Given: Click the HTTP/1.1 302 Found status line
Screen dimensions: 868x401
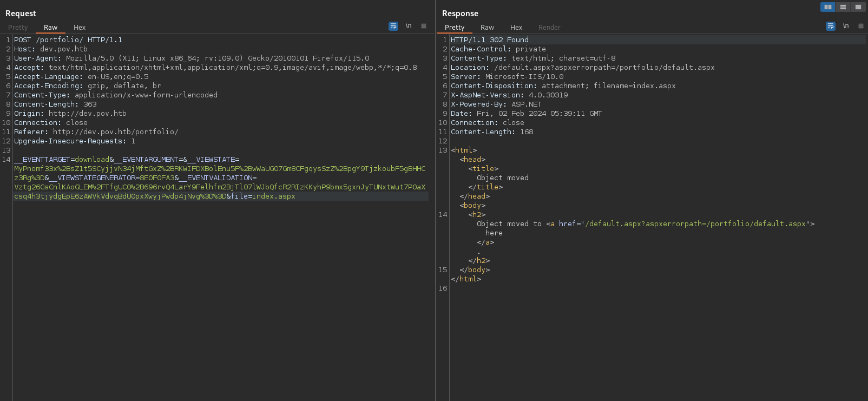Looking at the screenshot, I should [490, 40].
